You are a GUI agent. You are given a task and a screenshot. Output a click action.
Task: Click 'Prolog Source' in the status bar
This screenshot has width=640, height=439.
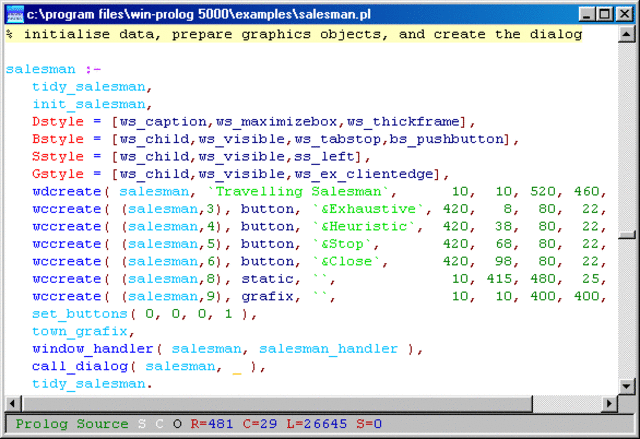(x=72, y=424)
